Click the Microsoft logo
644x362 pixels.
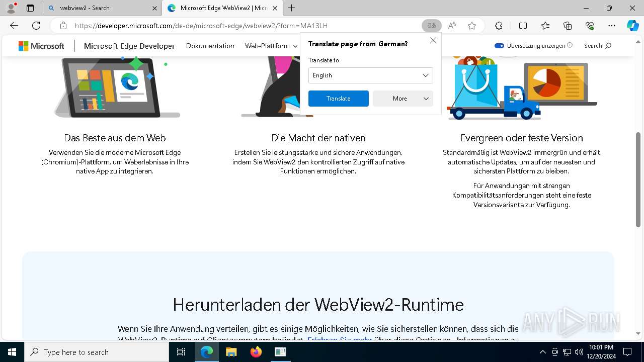[41, 46]
